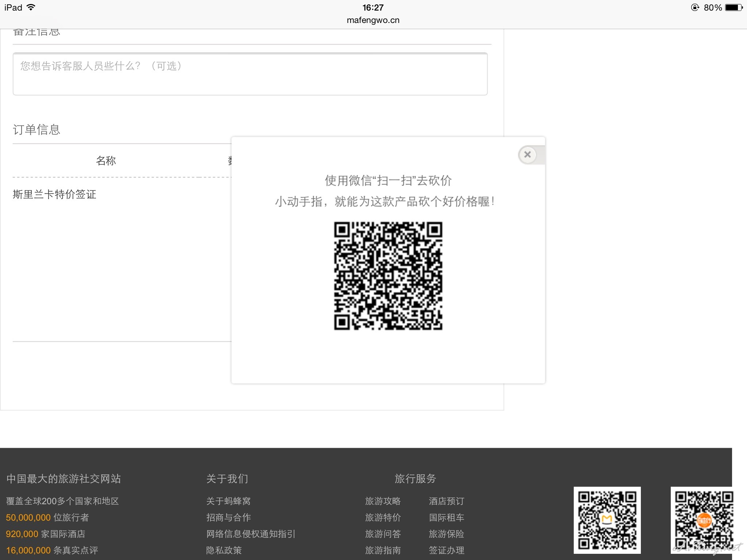This screenshot has width=747, height=560.
Task: Tap the battery indicator icon
Action: (x=734, y=7)
